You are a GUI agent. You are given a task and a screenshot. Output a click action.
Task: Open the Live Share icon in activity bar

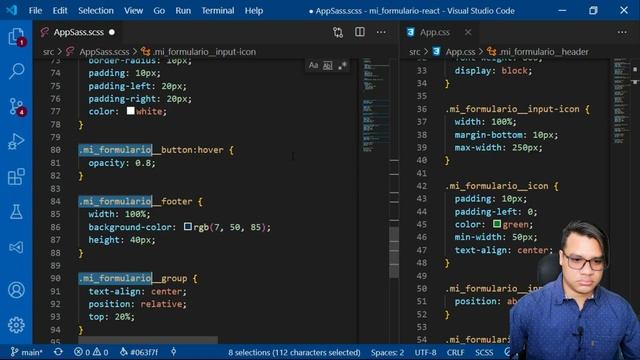(x=16, y=247)
